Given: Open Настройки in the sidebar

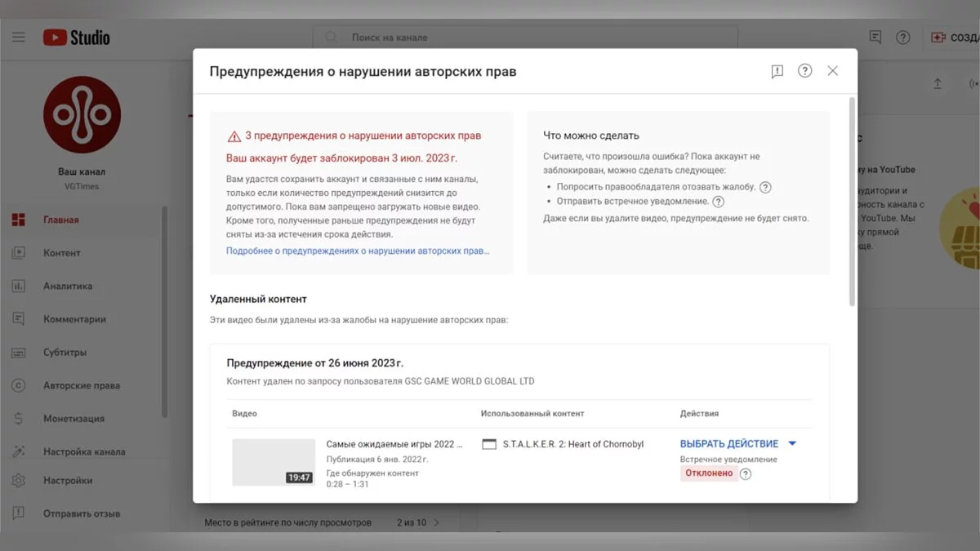Looking at the screenshot, I should 68,481.
